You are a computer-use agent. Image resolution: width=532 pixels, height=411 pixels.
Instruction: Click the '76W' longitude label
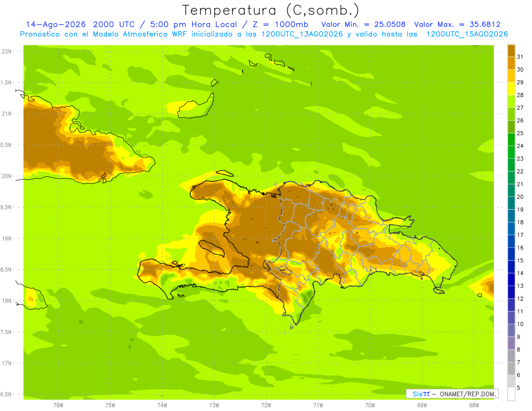(58, 405)
